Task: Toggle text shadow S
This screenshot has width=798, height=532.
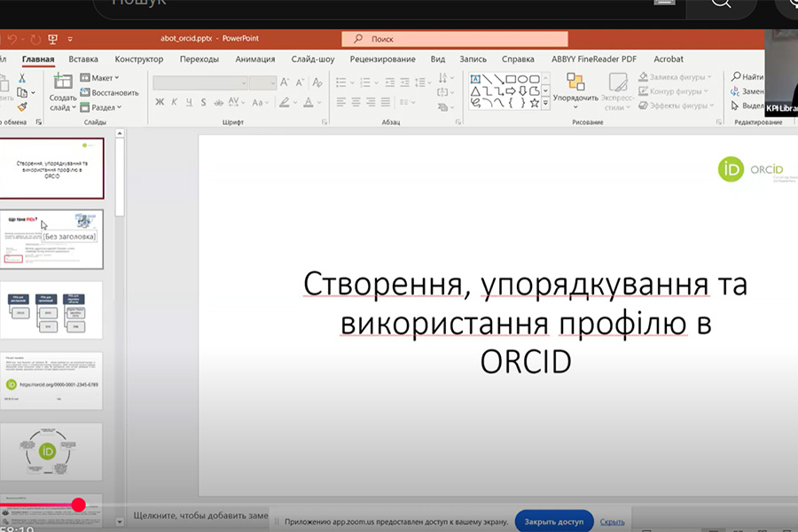Action: pos(204,102)
